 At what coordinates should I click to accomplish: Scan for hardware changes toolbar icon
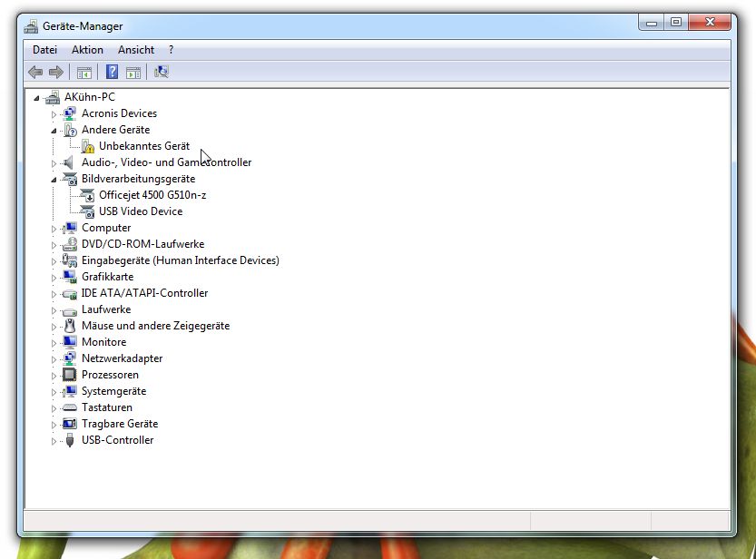click(161, 73)
